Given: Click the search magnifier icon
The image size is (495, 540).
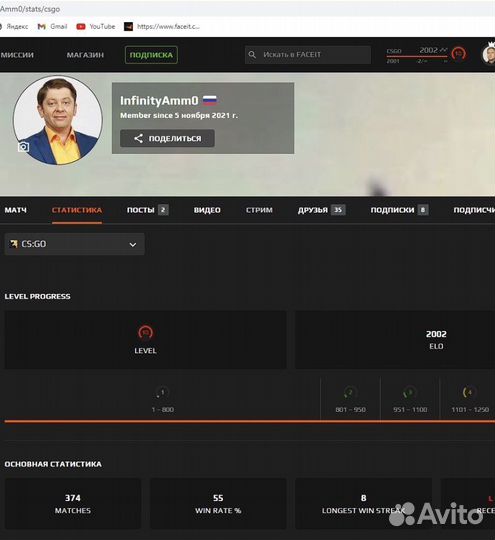Looking at the screenshot, I should click(252, 54).
